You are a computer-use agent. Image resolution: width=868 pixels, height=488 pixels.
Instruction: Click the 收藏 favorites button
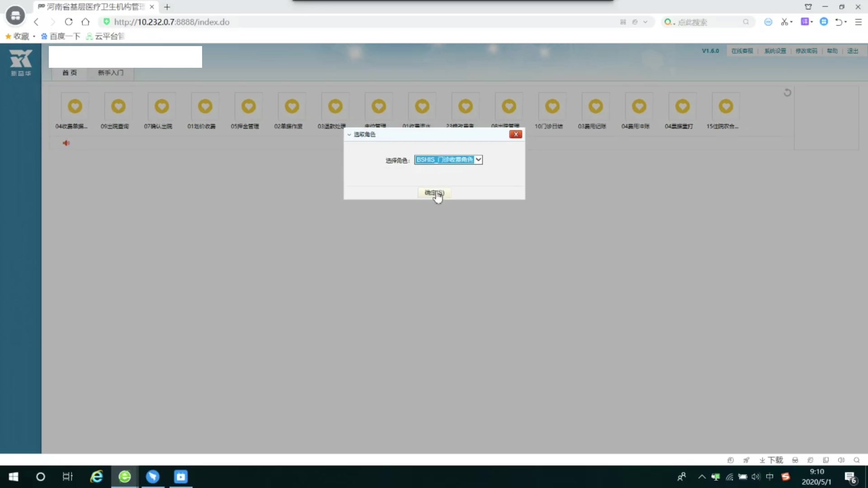[17, 36]
